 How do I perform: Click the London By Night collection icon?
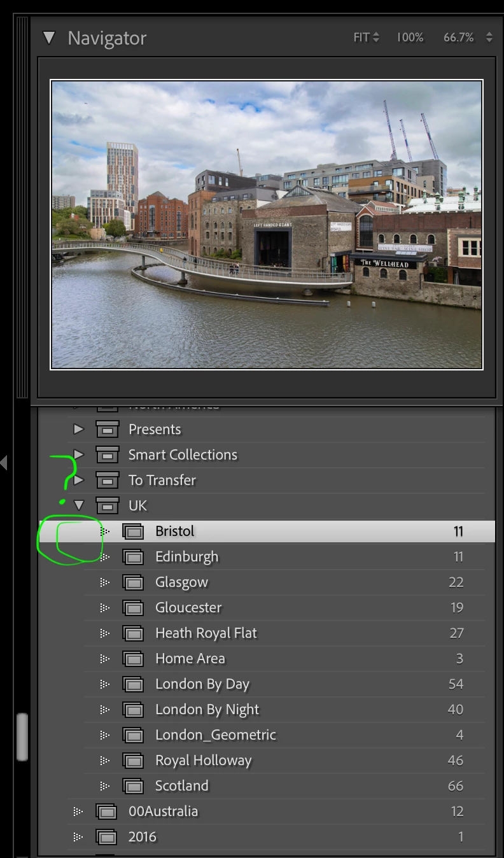click(133, 710)
